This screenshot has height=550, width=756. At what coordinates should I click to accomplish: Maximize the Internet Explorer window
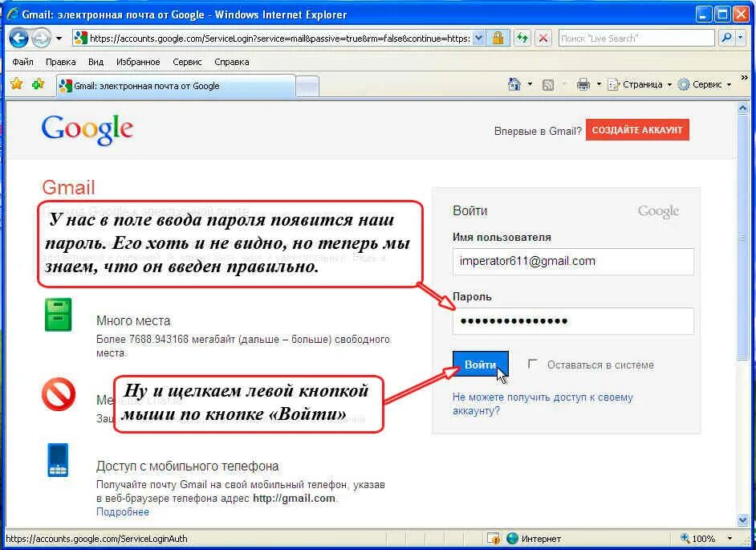[x=722, y=14]
